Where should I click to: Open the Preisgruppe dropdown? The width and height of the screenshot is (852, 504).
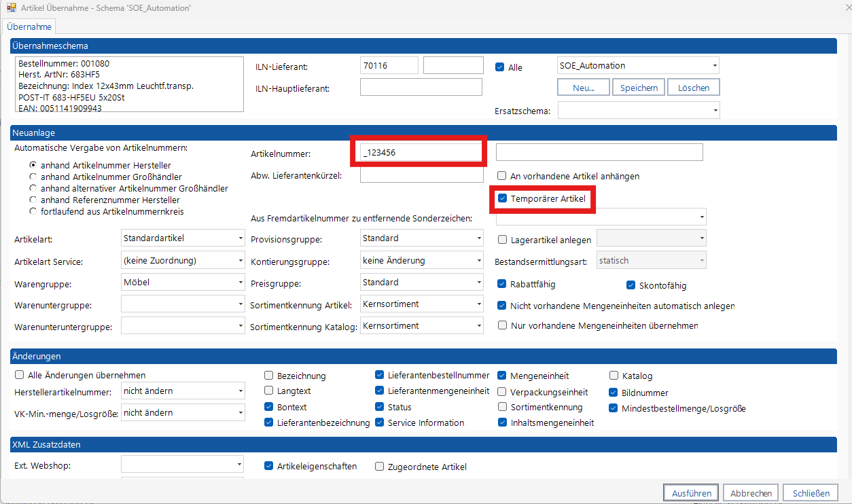[x=421, y=283]
